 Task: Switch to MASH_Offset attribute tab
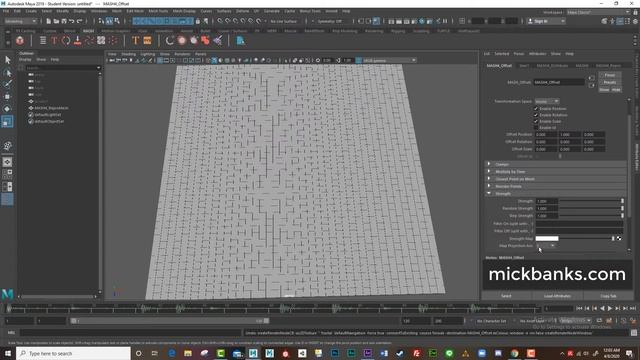point(499,65)
